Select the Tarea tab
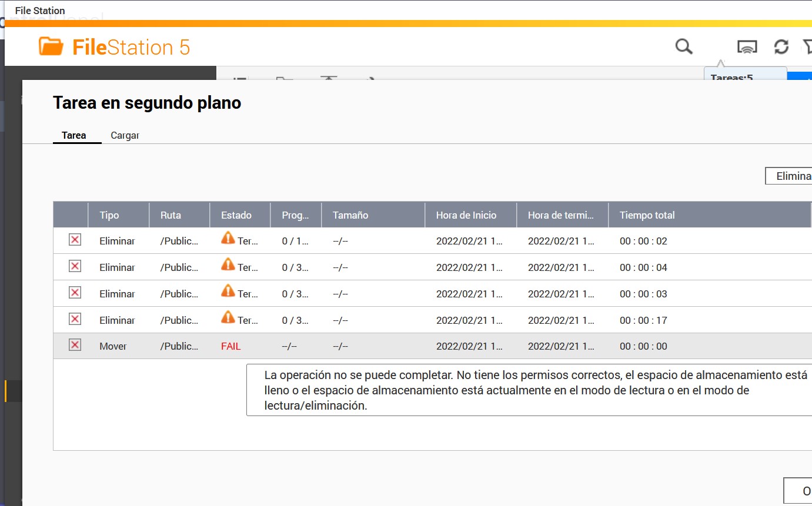 74,135
